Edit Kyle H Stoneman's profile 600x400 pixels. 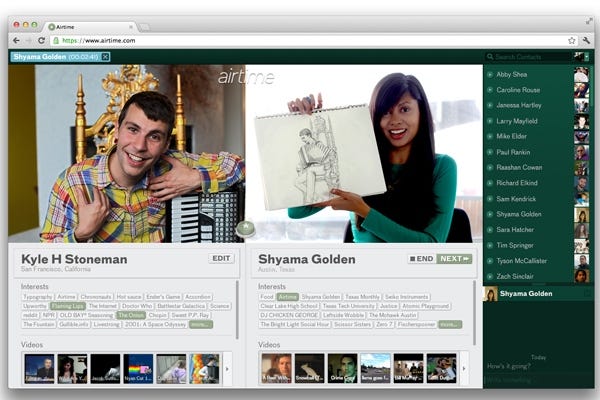[x=221, y=258]
